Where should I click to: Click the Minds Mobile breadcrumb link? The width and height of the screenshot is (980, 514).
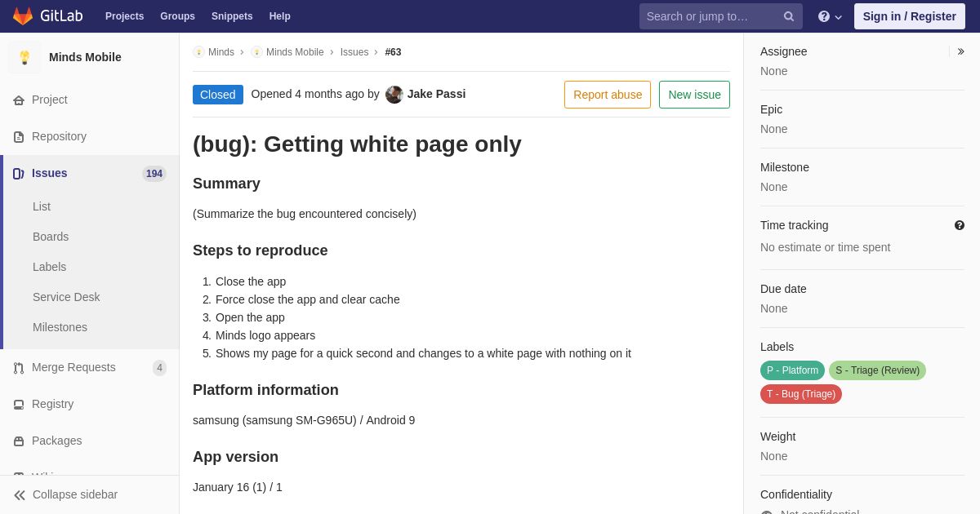click(295, 52)
